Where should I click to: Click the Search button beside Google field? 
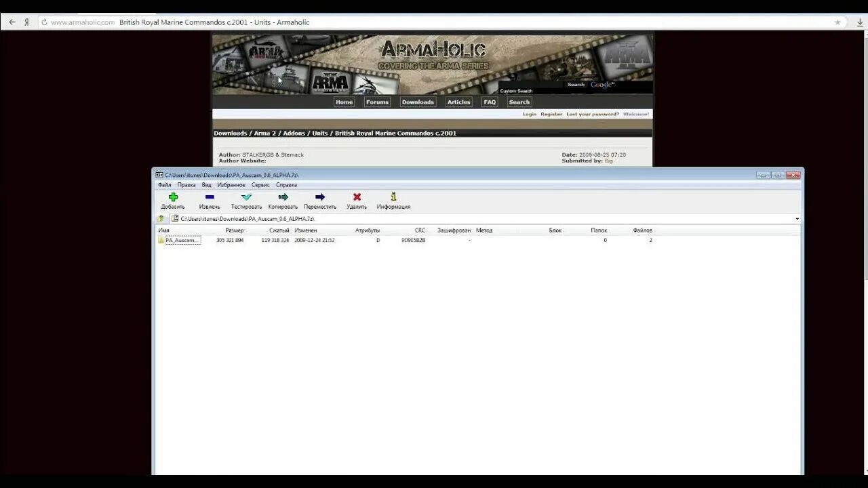pyautogui.click(x=576, y=85)
